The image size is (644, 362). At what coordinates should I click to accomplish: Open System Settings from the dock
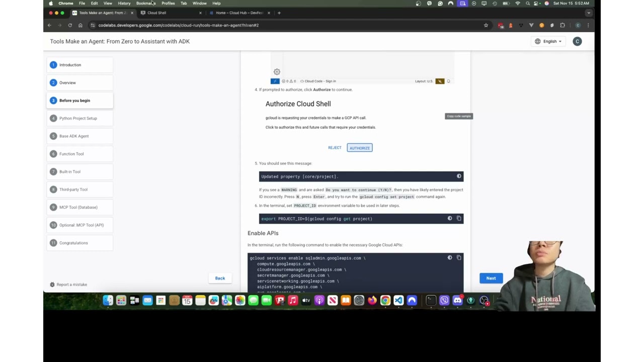[x=359, y=301]
